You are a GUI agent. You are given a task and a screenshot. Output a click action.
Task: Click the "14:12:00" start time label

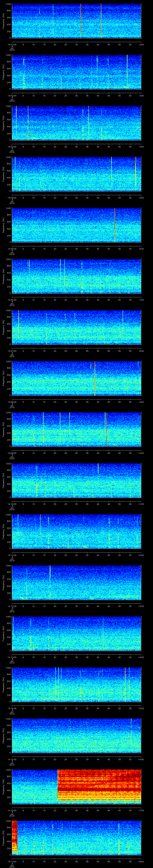pyautogui.click(x=12, y=606)
